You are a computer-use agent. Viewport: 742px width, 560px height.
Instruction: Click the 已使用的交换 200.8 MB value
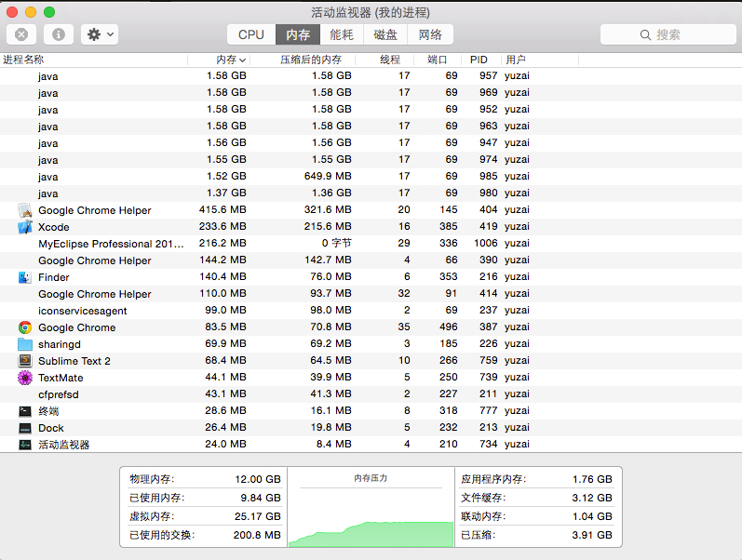[257, 535]
